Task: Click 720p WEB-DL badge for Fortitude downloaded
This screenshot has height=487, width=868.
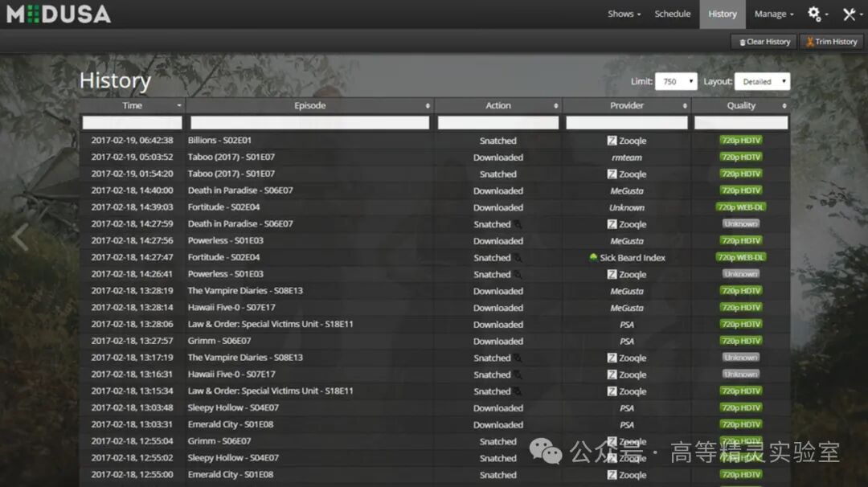Action: coord(741,207)
